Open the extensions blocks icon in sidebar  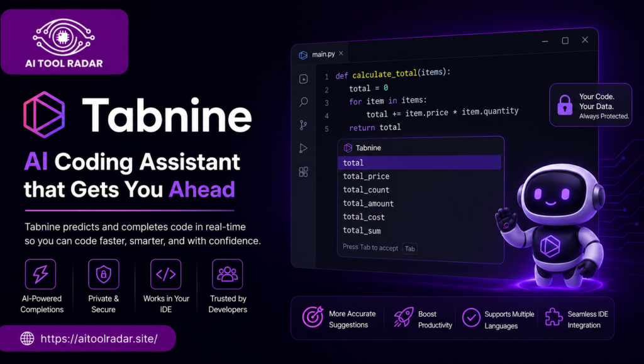click(304, 171)
